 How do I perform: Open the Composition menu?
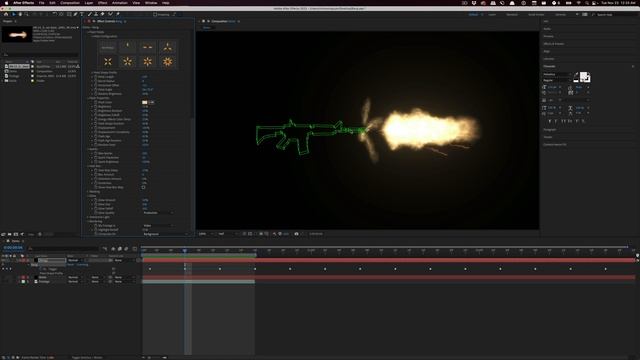point(70,3)
